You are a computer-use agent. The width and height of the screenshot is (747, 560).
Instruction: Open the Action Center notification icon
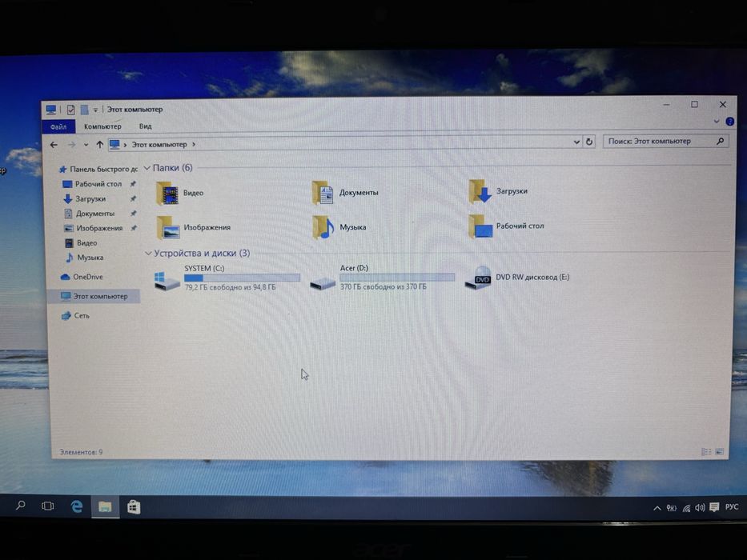coord(713,508)
